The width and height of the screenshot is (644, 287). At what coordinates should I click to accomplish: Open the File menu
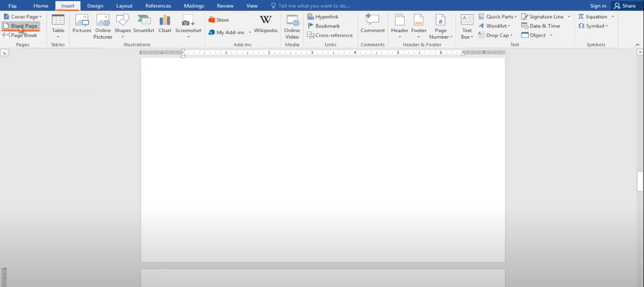13,6
